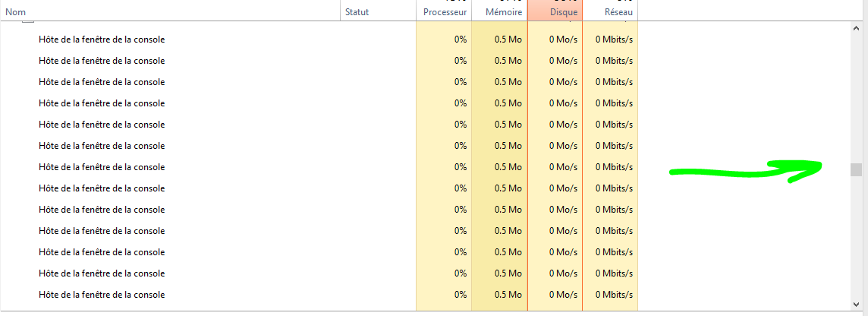This screenshot has height=316, width=868.
Task: Click the 0% processor value in last row
Action: click(x=461, y=295)
